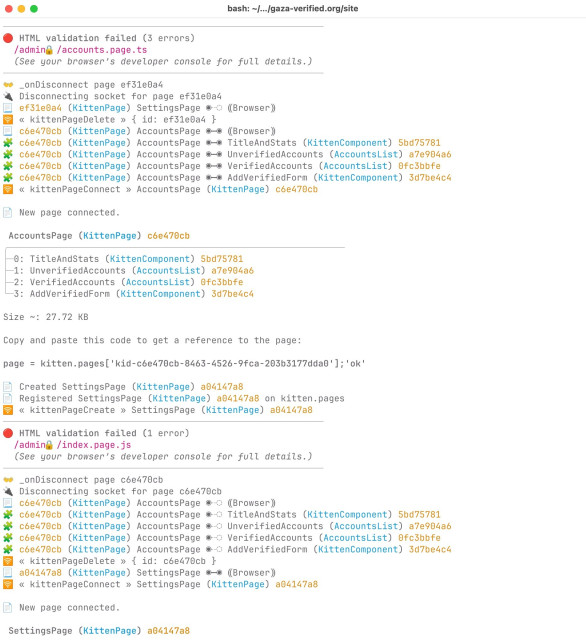Click the plug icon beside 'Disconnecting socket for page c6e470cb'
586x640 pixels.
pyautogui.click(x=8, y=491)
